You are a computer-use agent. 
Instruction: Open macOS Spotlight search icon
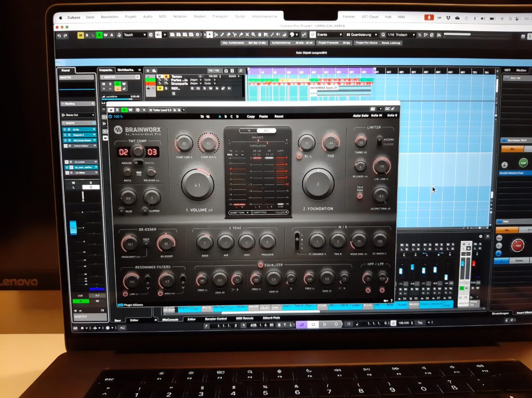(510, 18)
